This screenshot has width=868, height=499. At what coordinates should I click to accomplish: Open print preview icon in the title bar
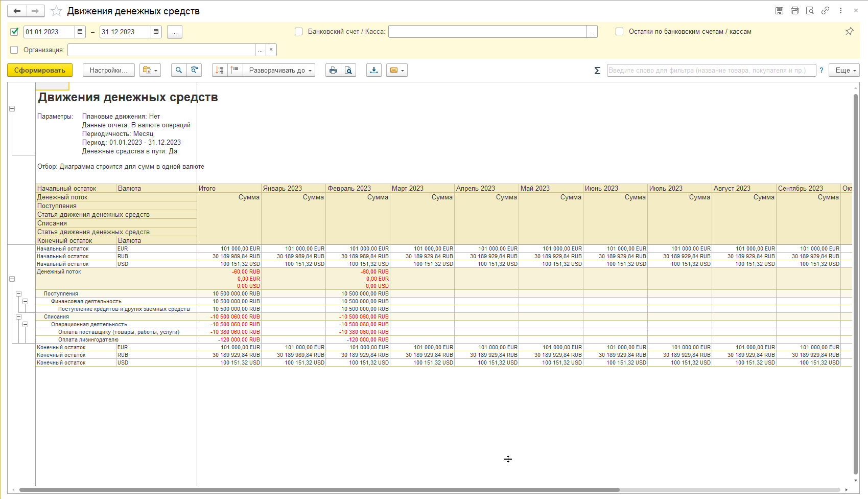point(810,11)
